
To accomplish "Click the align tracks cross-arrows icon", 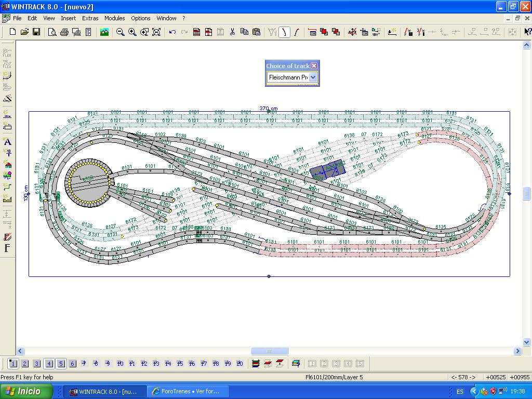I will pyautogui.click(x=353, y=32).
